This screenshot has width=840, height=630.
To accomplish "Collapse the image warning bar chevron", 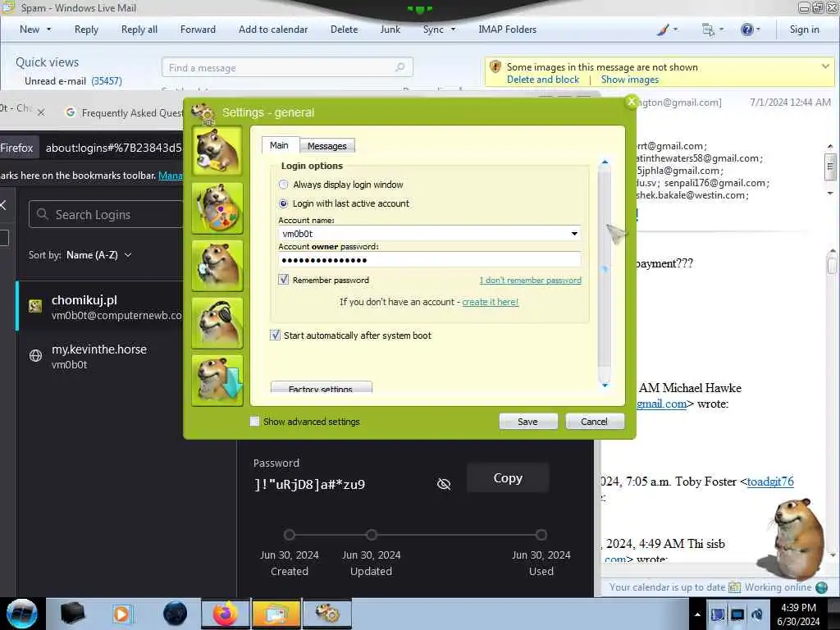I will (x=825, y=66).
